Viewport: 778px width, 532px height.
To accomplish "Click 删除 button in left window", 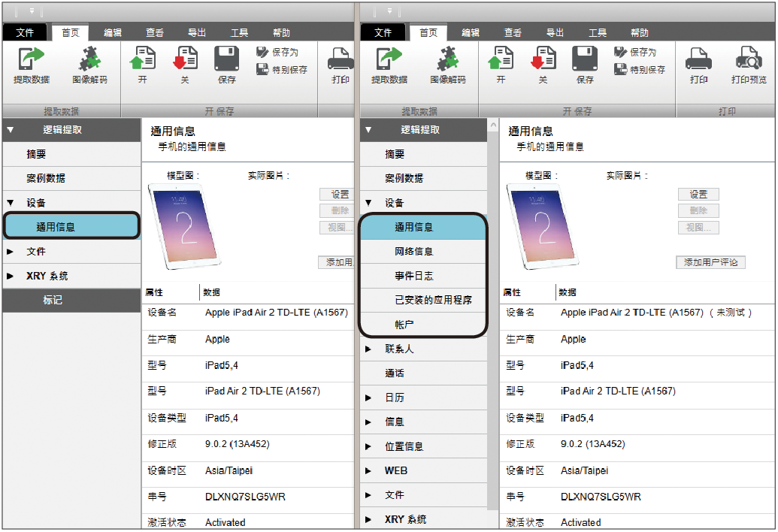I will coord(338,210).
